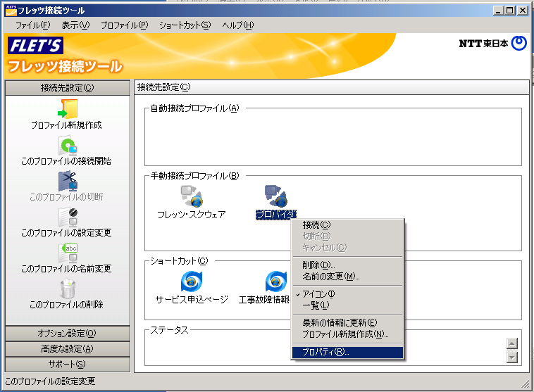Click the このプロファイルの名前変更 abc icon

pos(68,253)
